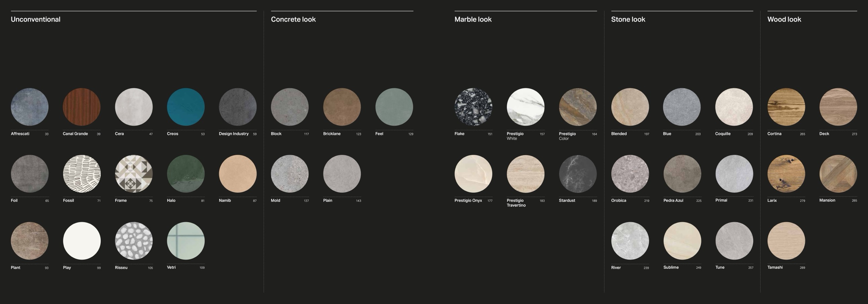The height and width of the screenshot is (304, 868).
Task: Select the Bricklane brown swatch
Action: coord(342,107)
